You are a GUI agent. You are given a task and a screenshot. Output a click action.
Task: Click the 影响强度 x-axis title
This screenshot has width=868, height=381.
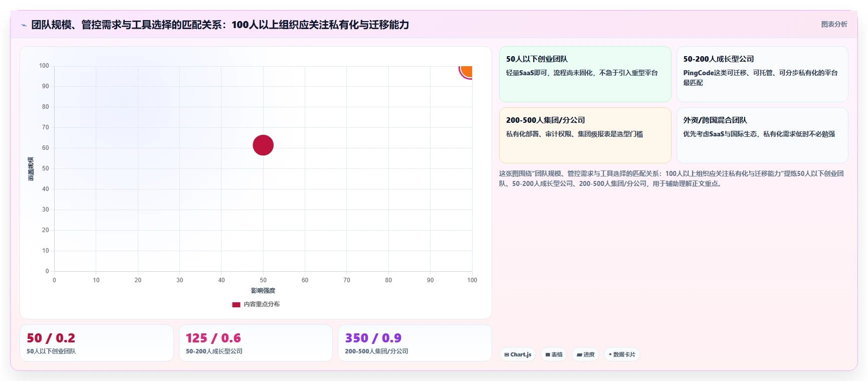pyautogui.click(x=263, y=291)
